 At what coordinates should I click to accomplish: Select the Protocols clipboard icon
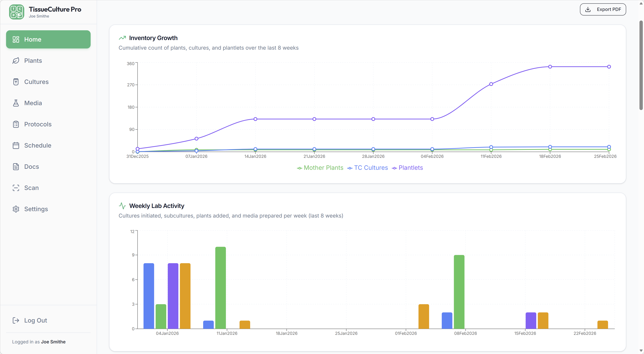[x=16, y=124]
